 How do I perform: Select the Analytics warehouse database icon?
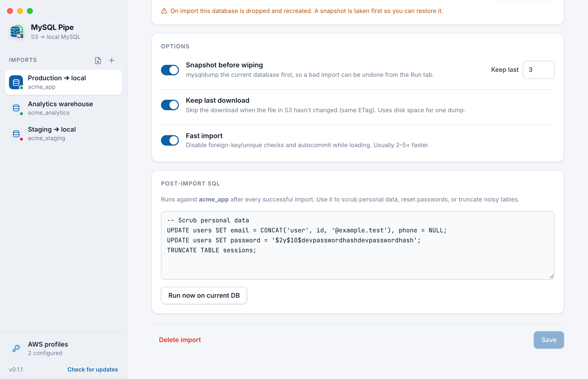(x=16, y=108)
